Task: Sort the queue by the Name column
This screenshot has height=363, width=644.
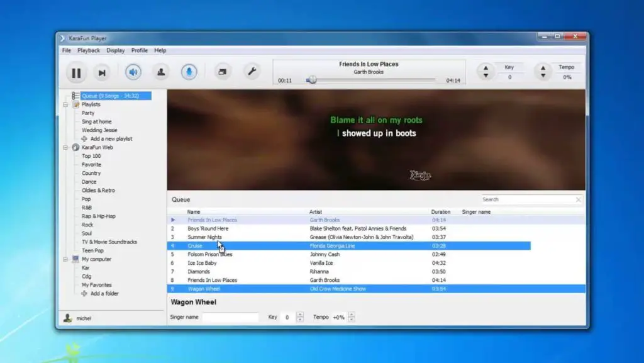Action: [x=194, y=212]
